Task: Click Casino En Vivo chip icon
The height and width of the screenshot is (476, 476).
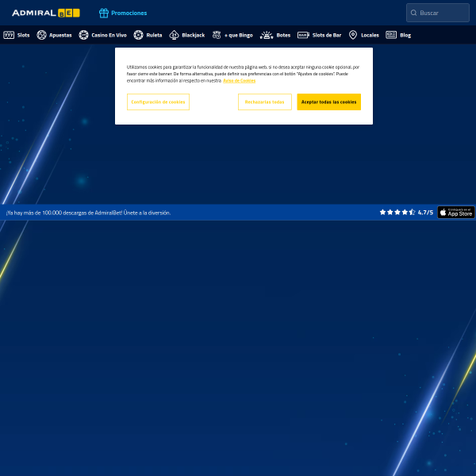Action: (83, 35)
